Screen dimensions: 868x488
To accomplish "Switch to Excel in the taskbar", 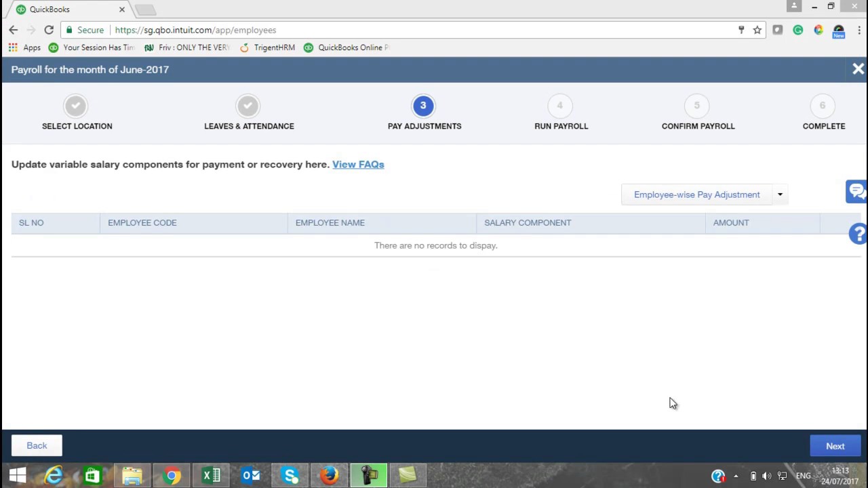I will (211, 476).
